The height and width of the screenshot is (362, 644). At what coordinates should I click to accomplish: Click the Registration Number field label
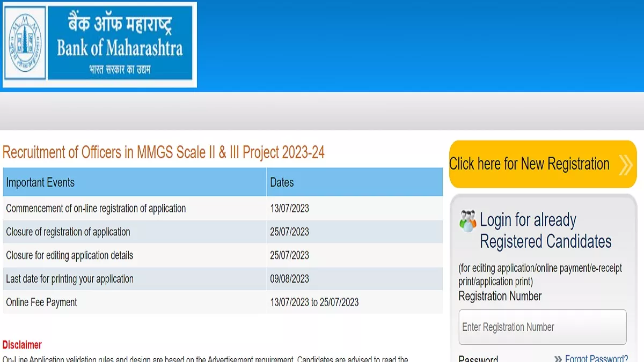pyautogui.click(x=500, y=296)
